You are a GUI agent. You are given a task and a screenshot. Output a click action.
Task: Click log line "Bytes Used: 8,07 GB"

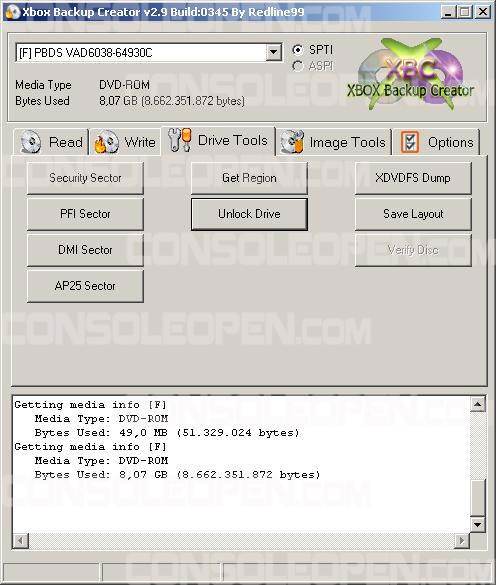click(177, 475)
